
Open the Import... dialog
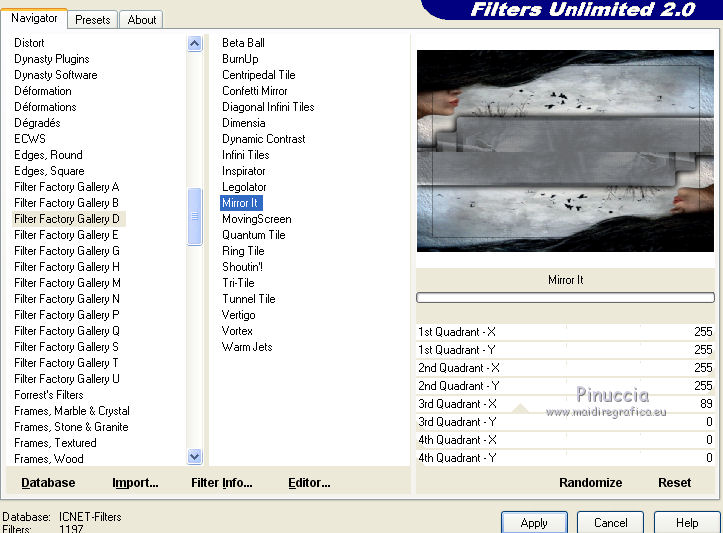(135, 482)
